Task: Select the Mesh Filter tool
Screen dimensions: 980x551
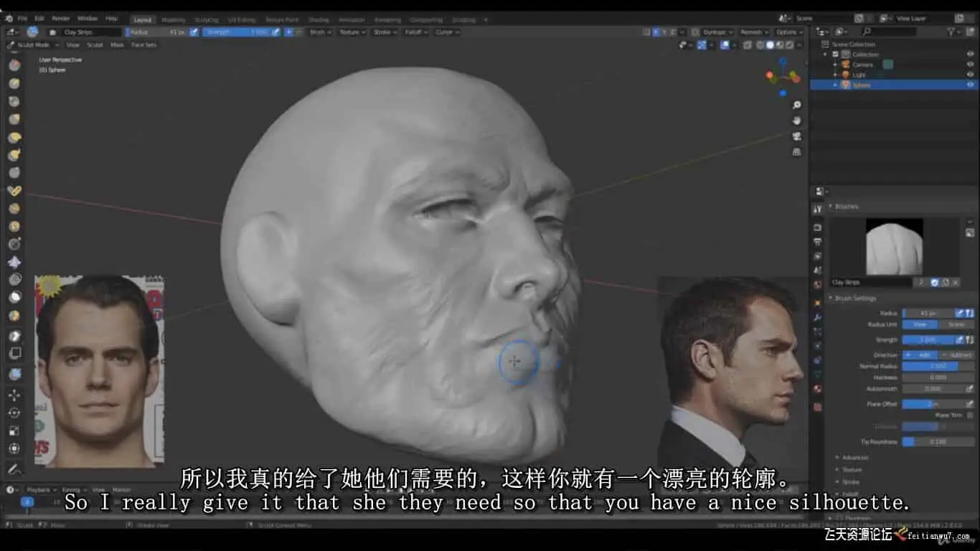Action: [x=14, y=374]
